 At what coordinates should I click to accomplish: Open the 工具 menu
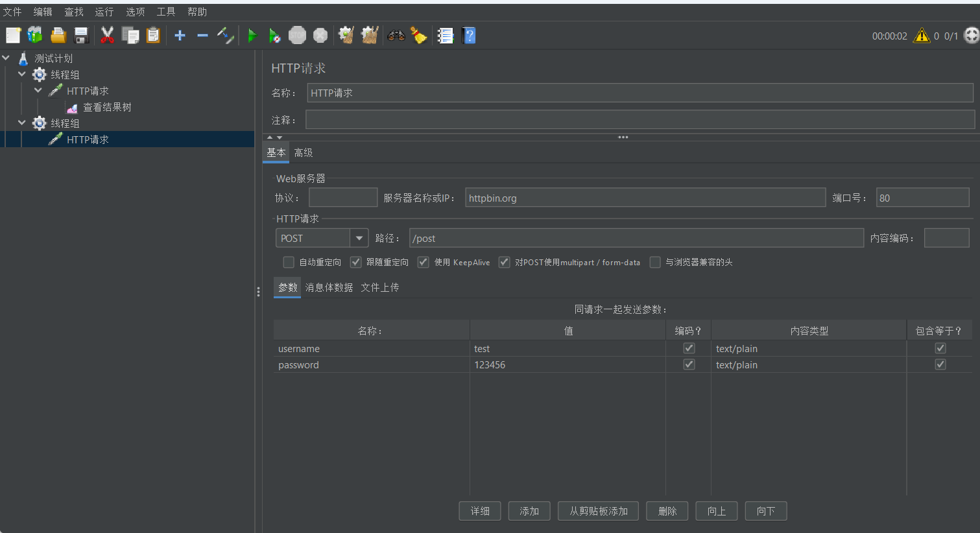point(166,12)
